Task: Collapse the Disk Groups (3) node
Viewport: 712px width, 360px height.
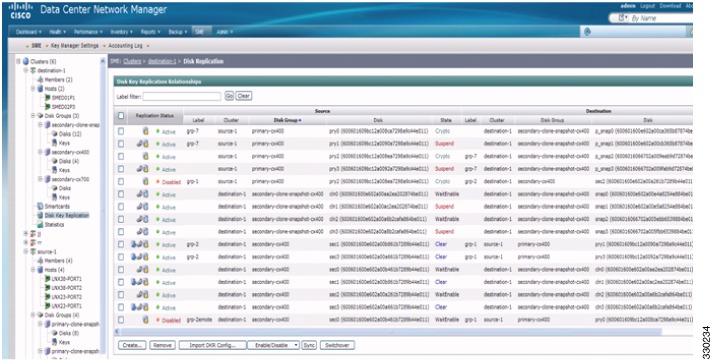Action: coord(33,116)
